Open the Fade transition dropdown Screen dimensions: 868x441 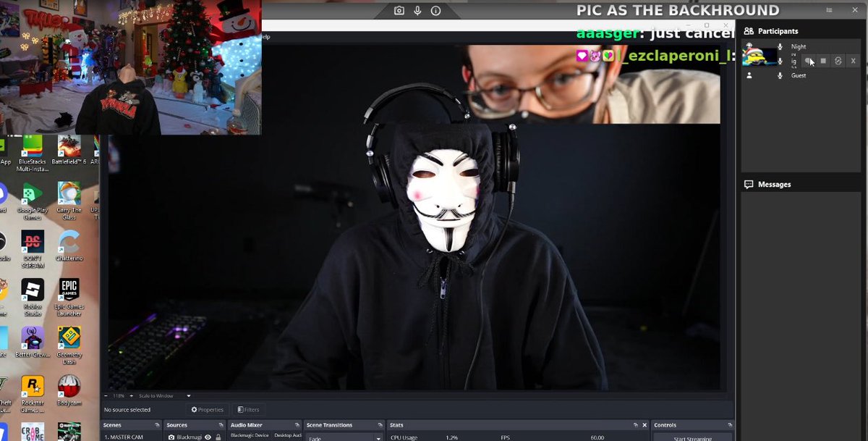click(344, 437)
